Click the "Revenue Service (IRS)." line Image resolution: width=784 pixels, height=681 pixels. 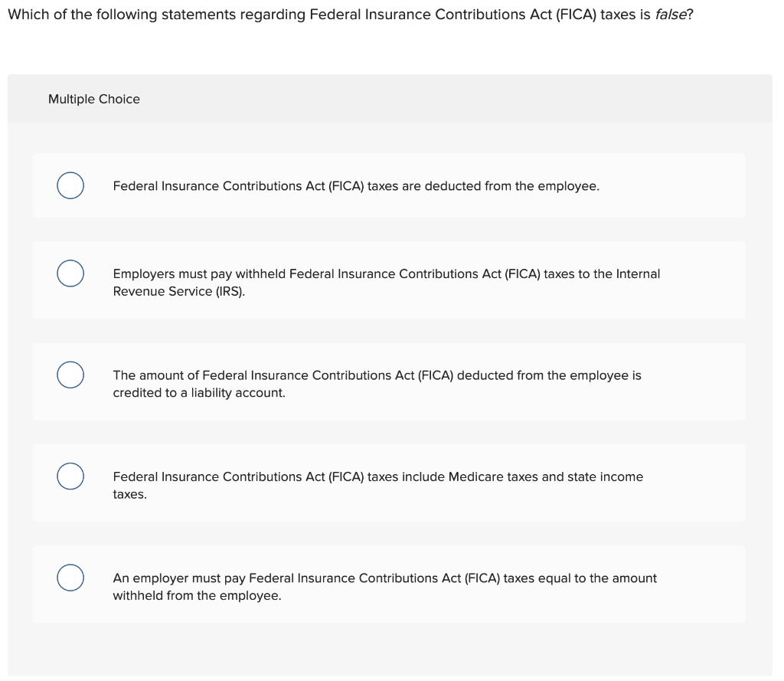(179, 291)
